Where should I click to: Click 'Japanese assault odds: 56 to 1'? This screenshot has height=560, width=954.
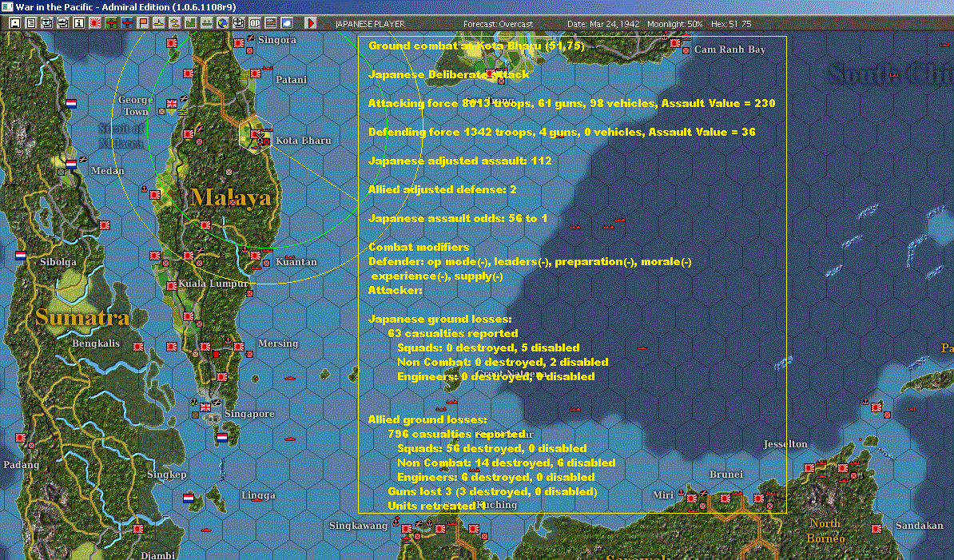point(458,218)
